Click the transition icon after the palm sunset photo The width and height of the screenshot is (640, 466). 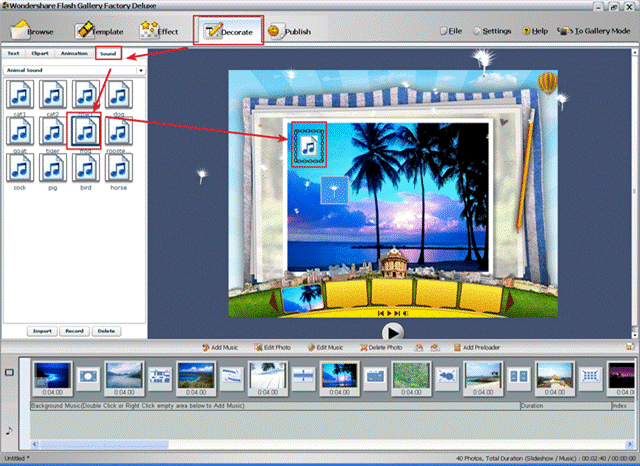[376, 376]
